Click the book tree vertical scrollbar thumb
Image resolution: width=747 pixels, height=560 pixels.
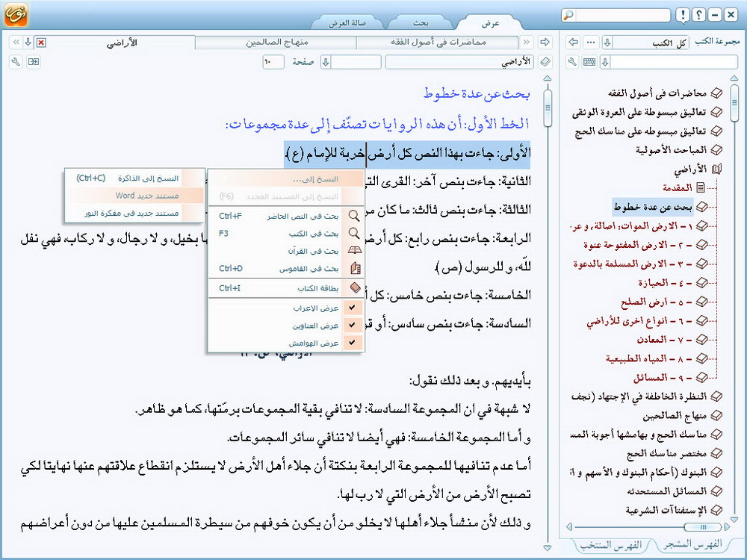[x=734, y=102]
